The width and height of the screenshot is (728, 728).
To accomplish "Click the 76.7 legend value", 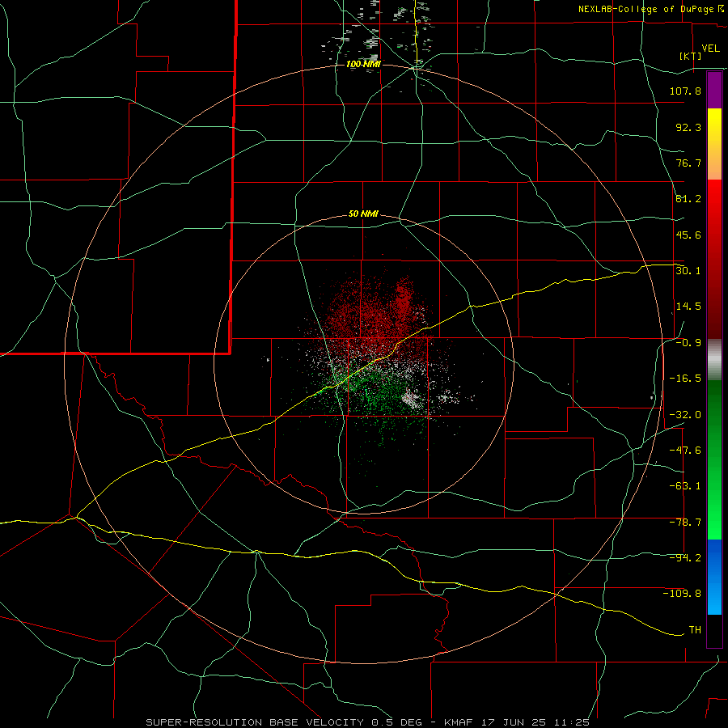I will pyautogui.click(x=688, y=163).
